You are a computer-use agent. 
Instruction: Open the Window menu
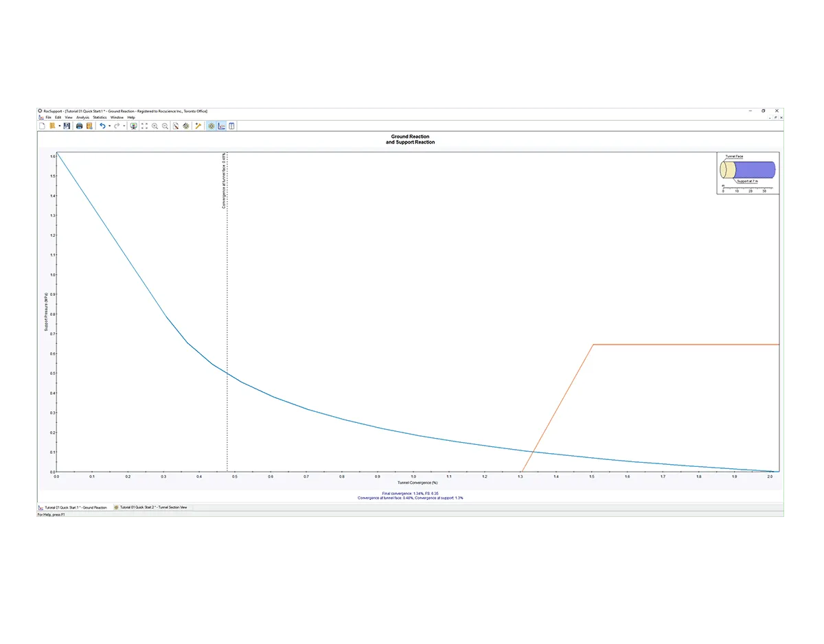[x=117, y=117]
